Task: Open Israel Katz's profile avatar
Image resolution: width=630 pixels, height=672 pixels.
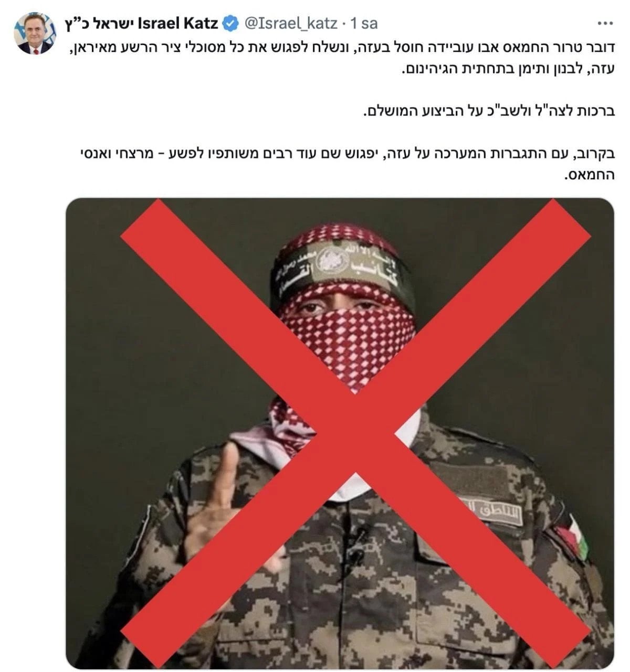Action: [35, 33]
